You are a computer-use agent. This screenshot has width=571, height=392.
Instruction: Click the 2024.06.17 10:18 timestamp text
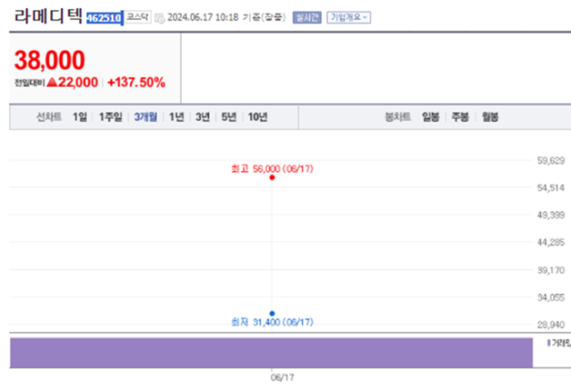[203, 18]
